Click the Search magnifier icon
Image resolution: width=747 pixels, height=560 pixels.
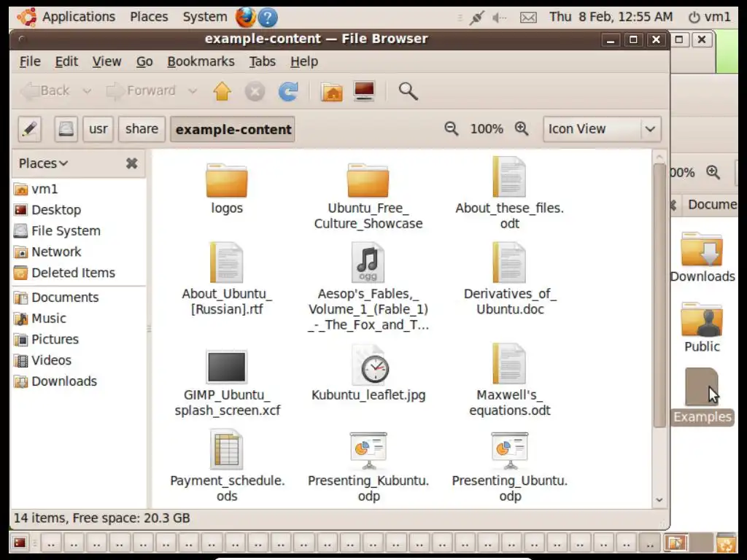[x=409, y=91]
